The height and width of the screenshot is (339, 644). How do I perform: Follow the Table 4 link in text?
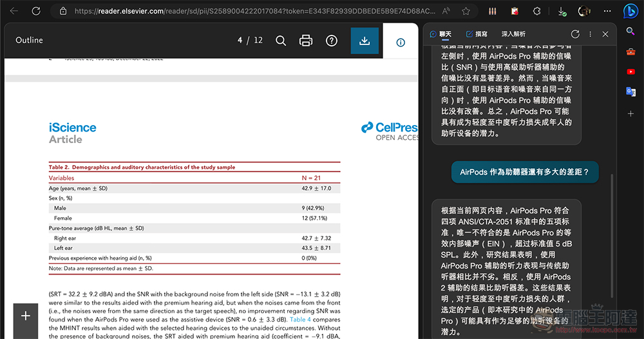(301, 319)
